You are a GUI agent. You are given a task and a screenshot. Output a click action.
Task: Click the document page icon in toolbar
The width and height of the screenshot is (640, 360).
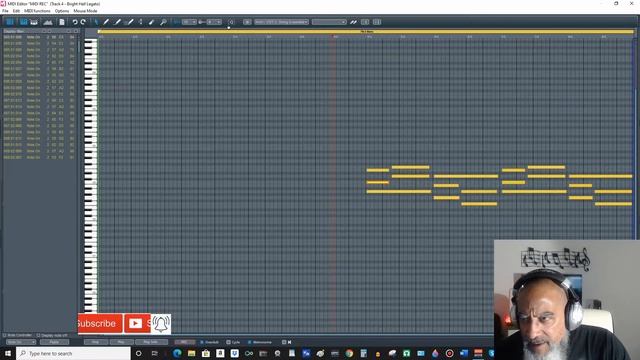tap(62, 22)
